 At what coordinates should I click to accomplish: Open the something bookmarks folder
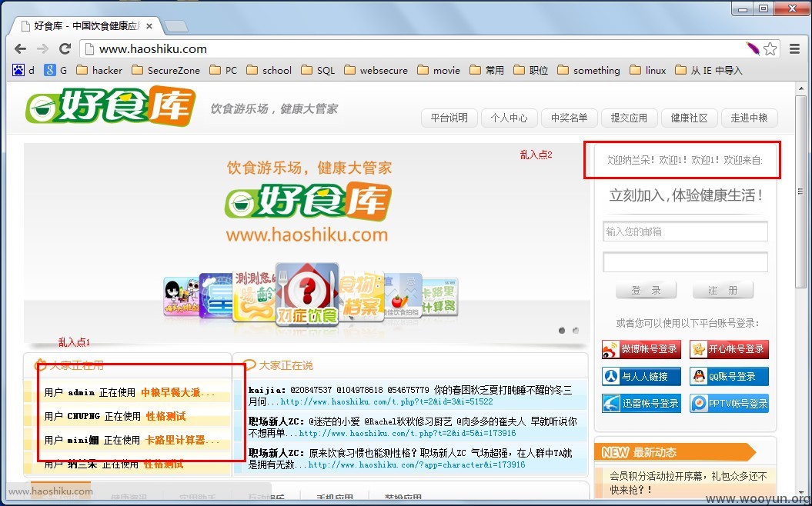[x=589, y=70]
